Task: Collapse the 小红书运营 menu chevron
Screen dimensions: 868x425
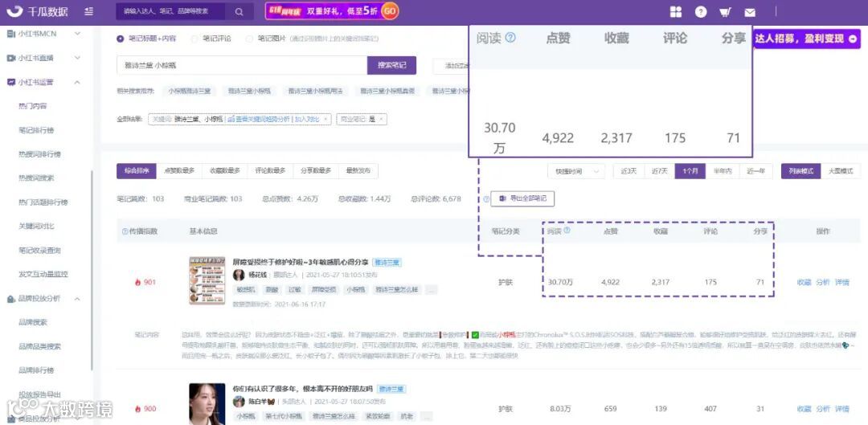Action: (x=77, y=82)
